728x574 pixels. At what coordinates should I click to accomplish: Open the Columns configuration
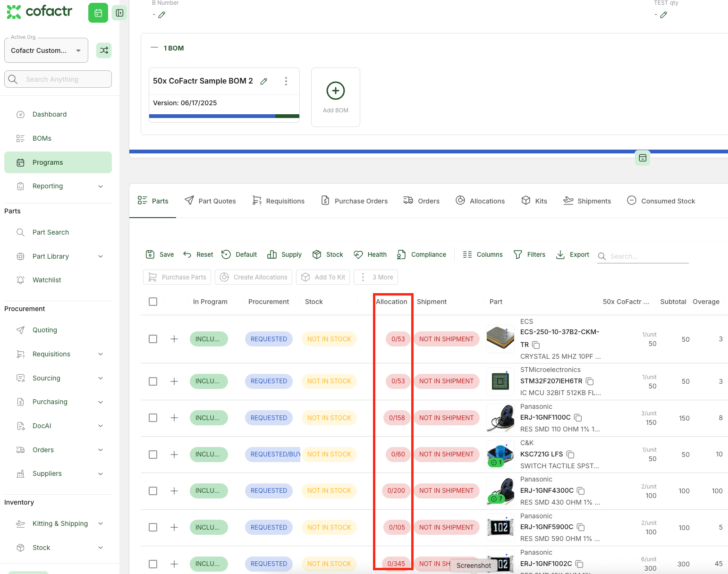tap(483, 254)
